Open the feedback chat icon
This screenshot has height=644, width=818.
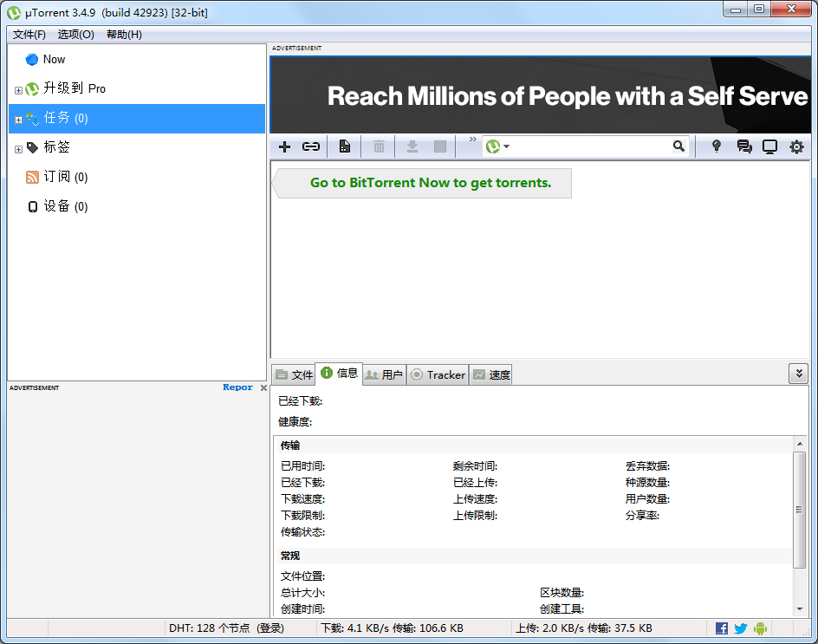[743, 146]
